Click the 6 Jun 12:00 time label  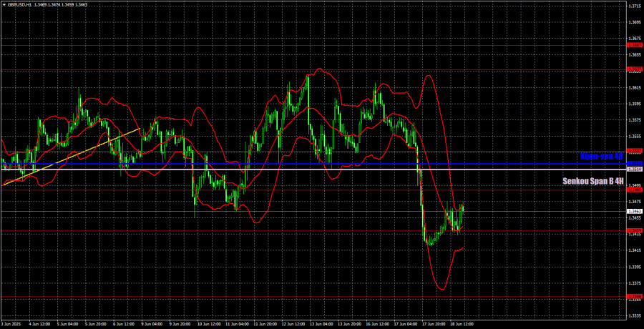click(x=122, y=324)
